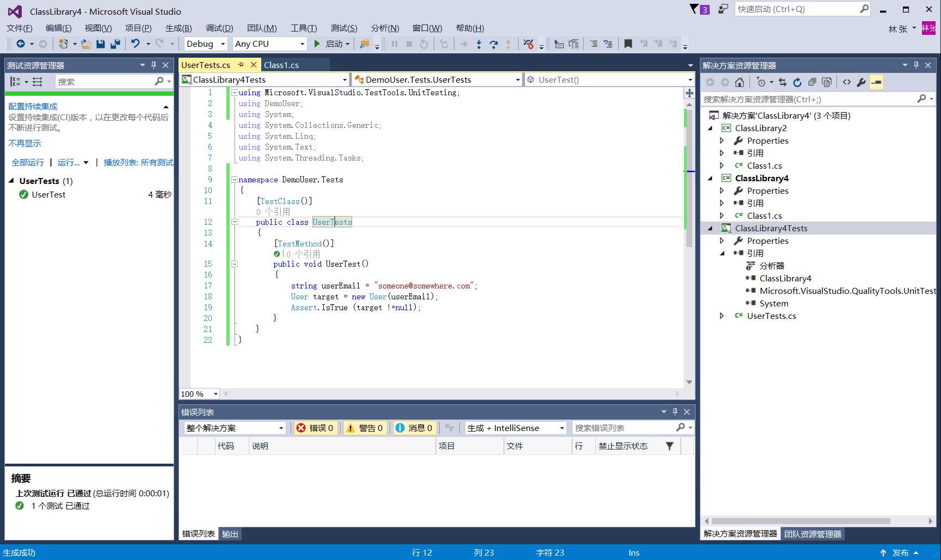Collapse the ClassLibrary4Tests project node
Viewport: 941px width, 560px height.
(710, 229)
